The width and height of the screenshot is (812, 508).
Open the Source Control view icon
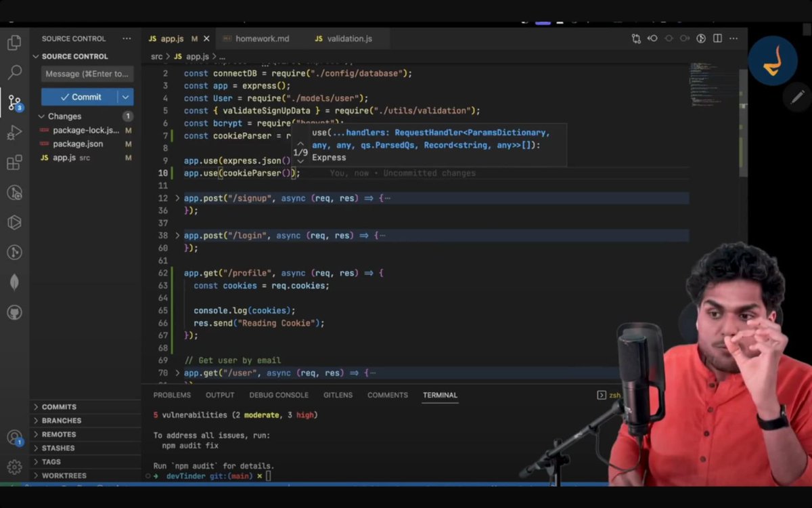tap(14, 103)
